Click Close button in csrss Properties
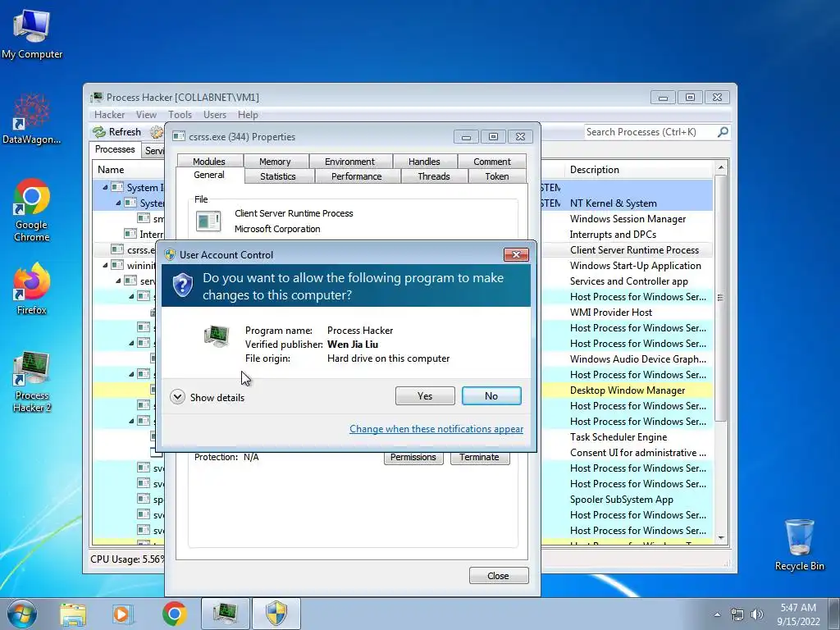The image size is (840, 630). 498,575
